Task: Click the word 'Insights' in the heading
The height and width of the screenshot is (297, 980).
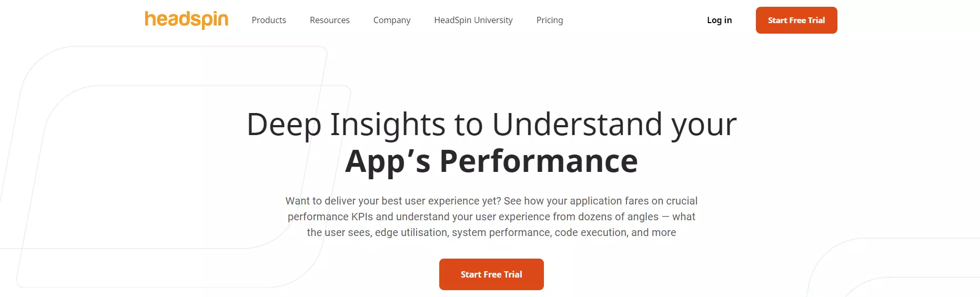Action: [x=388, y=125]
